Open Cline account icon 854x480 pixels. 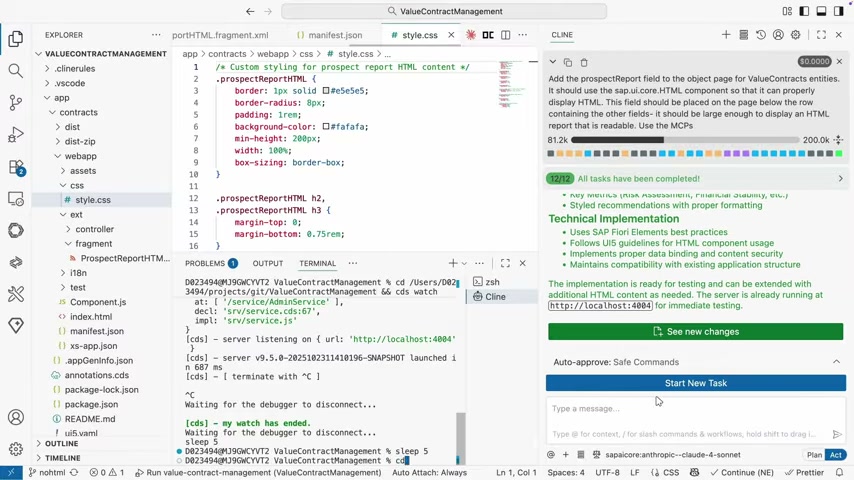pyautogui.click(x=778, y=35)
